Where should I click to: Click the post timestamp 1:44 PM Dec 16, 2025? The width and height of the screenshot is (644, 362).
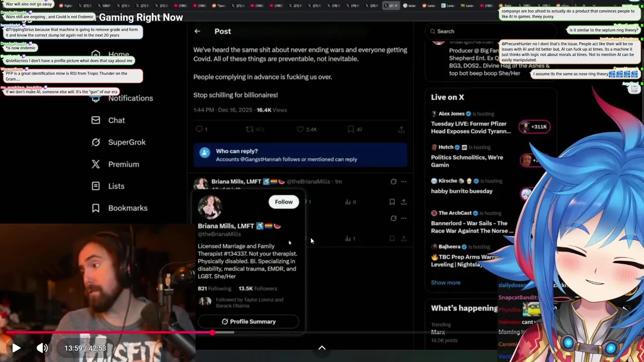[x=223, y=110]
